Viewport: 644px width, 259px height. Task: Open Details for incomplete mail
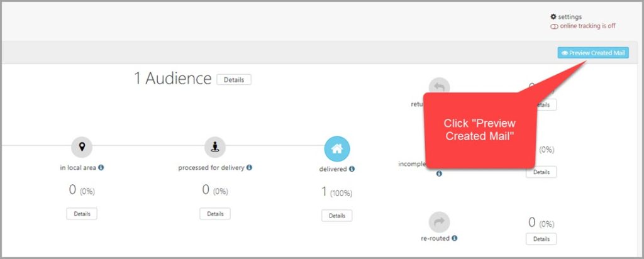tap(541, 172)
